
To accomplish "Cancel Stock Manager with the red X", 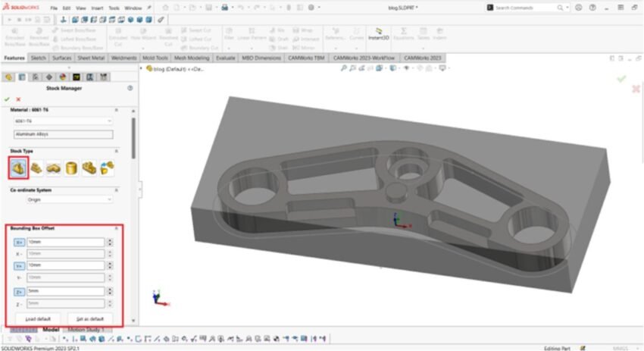I will click(18, 99).
